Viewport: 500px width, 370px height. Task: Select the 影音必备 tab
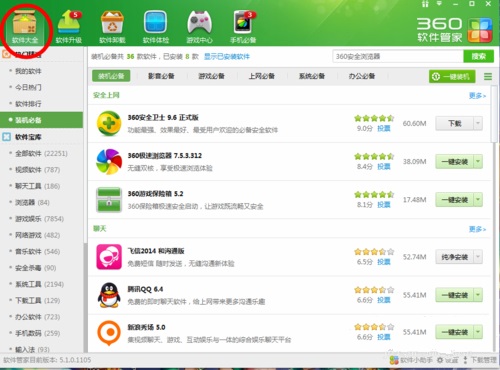pos(161,76)
